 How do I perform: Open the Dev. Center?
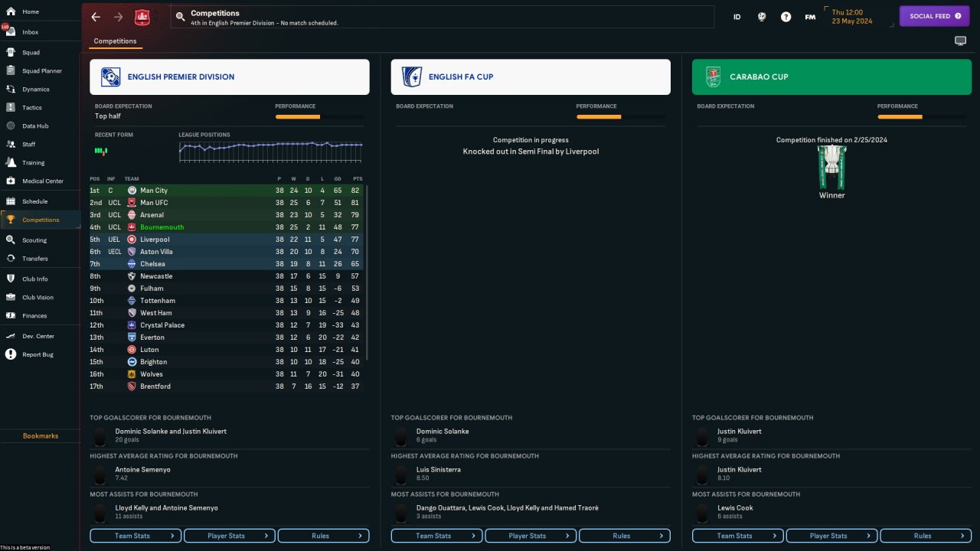(x=38, y=336)
